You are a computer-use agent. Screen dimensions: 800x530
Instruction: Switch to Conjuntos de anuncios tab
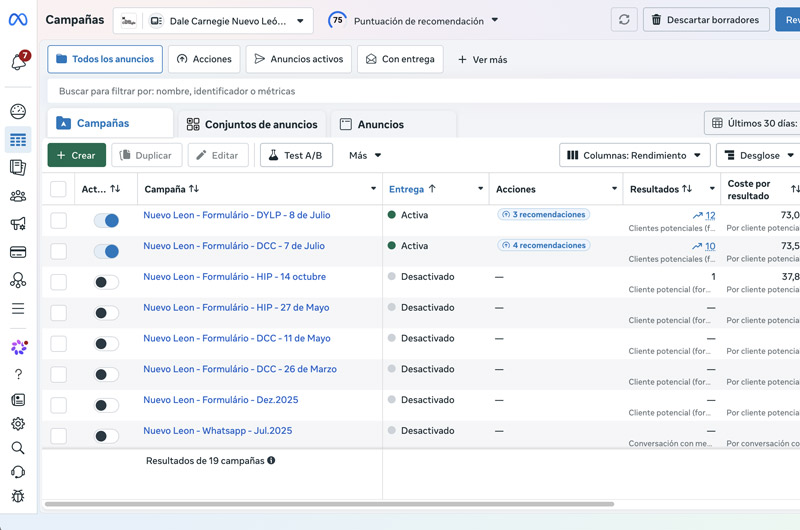click(x=252, y=124)
